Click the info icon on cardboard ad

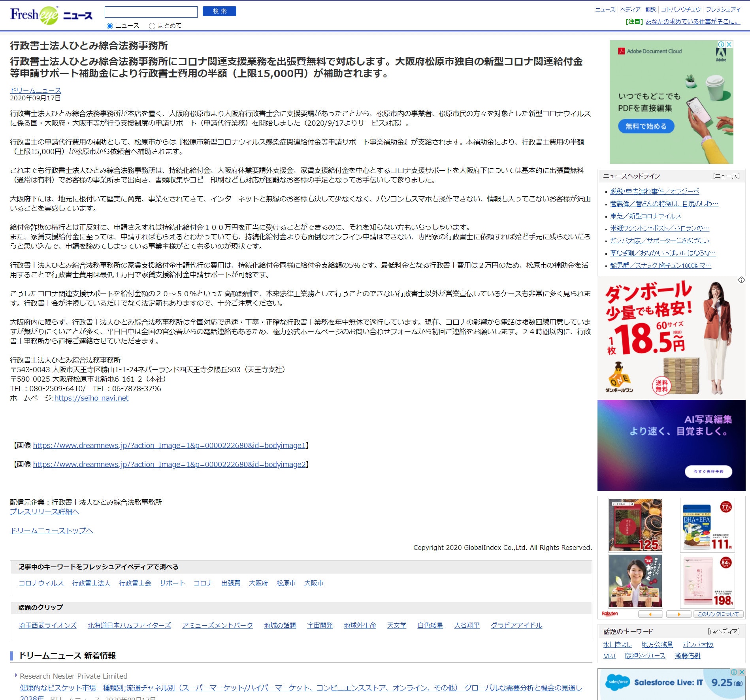coord(741,280)
